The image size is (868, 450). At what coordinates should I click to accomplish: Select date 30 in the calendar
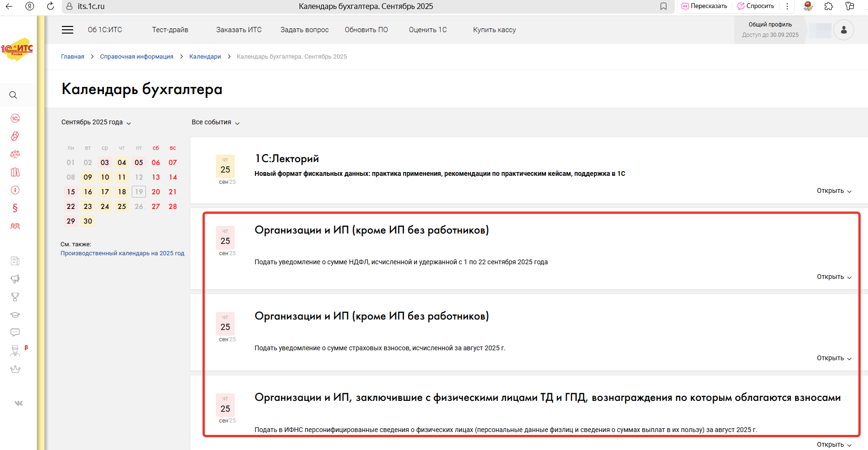88,221
